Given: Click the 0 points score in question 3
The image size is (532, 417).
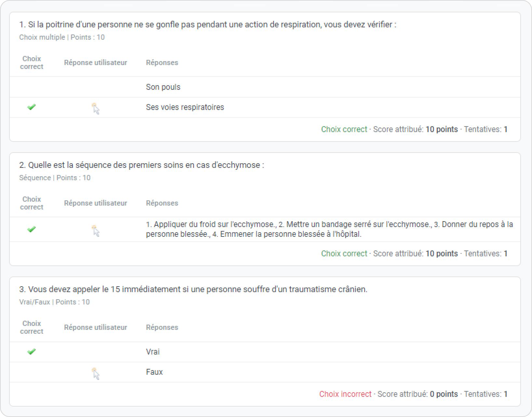Looking at the screenshot, I should tap(444, 394).
